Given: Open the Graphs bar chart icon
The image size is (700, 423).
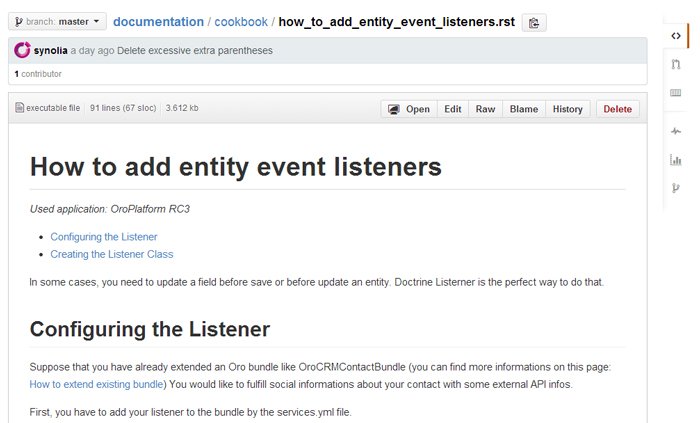Looking at the screenshot, I should [676, 159].
